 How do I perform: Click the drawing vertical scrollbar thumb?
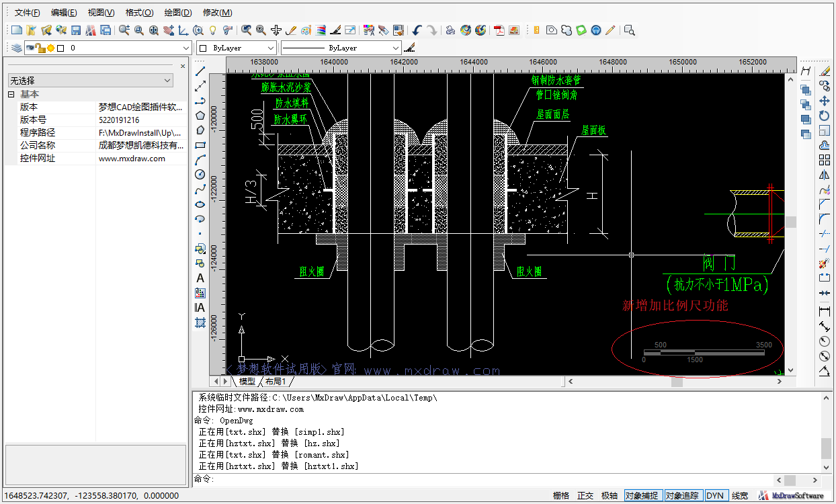coord(791,222)
